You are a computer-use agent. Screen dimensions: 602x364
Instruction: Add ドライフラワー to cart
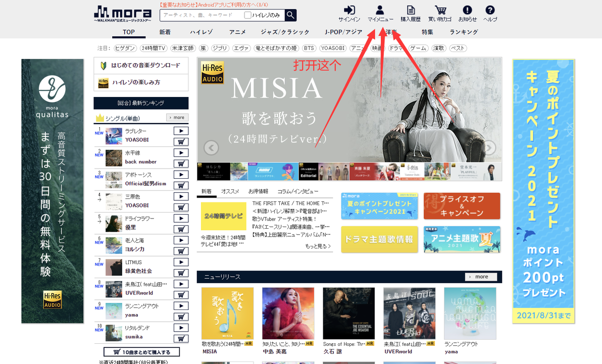[x=181, y=229]
